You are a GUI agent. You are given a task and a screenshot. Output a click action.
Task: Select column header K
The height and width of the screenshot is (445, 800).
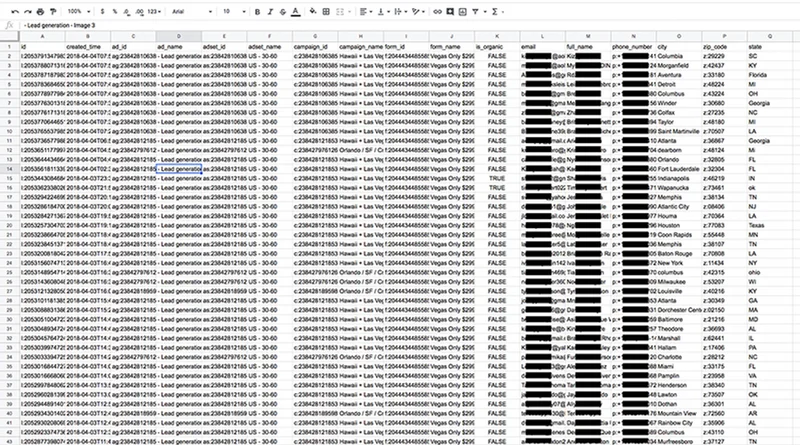[x=497, y=36]
